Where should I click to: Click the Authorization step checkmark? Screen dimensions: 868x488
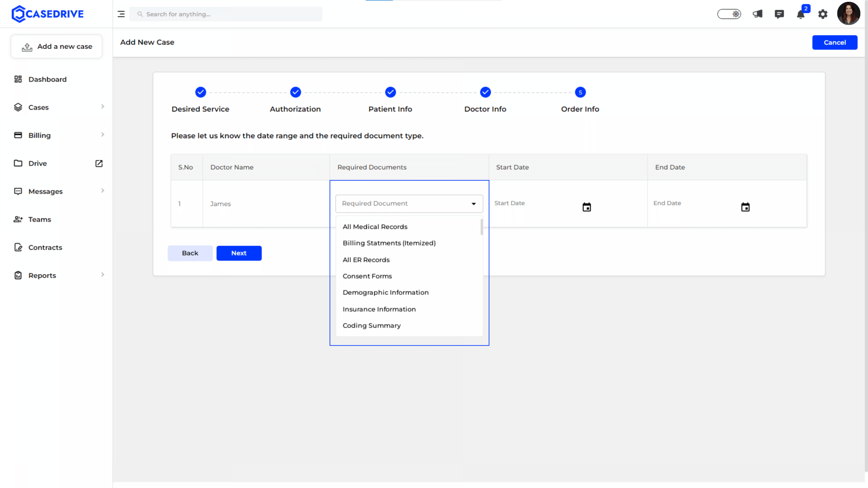295,92
